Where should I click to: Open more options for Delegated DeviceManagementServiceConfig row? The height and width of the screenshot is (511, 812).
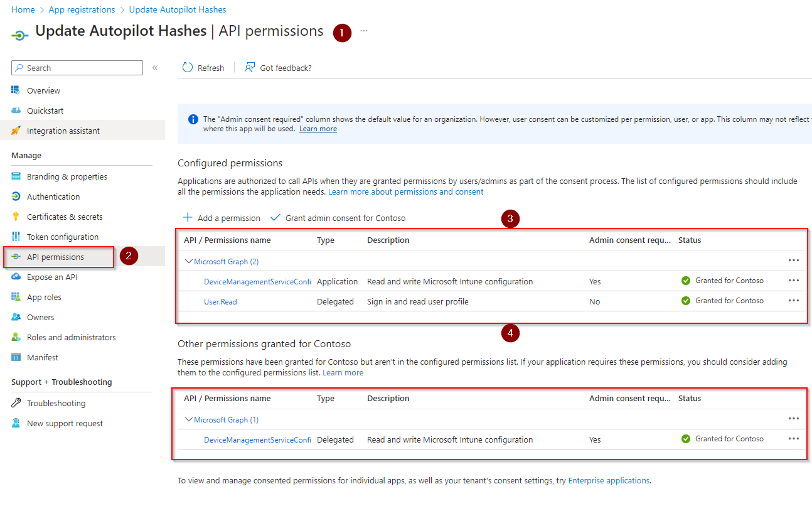click(794, 439)
